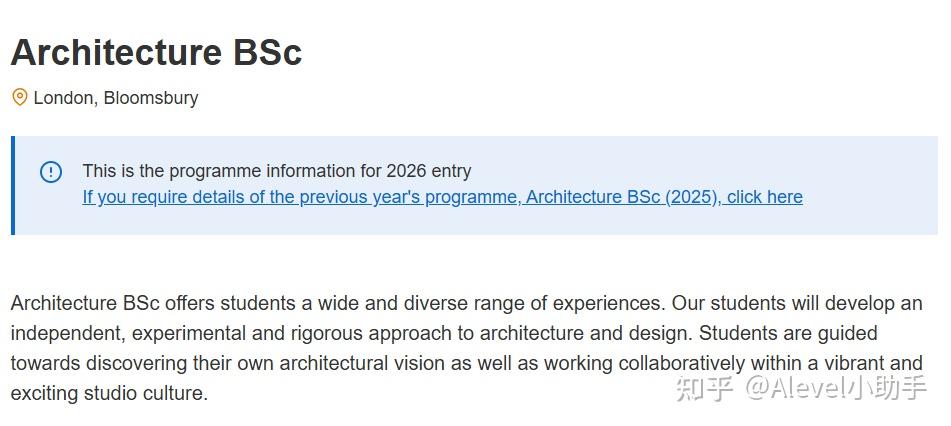This screenshot has height=426, width=951.
Task: Click the London, Bloomsbury location text
Action: coord(116,98)
